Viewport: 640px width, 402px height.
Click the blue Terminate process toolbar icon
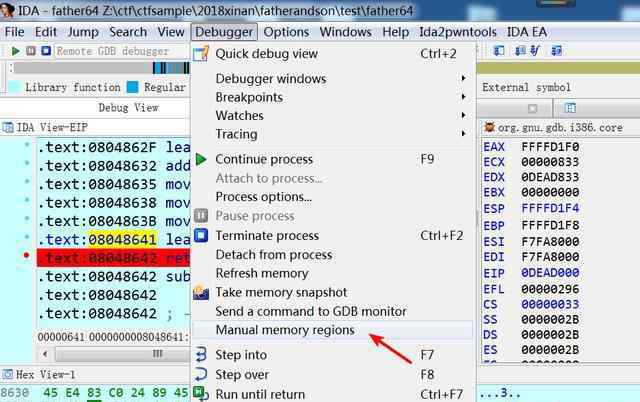46,51
